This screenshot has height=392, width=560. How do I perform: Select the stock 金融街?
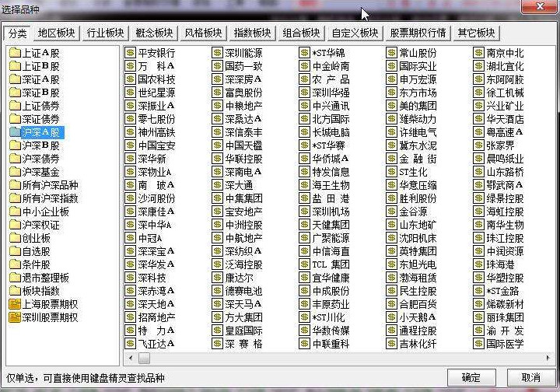(x=418, y=159)
